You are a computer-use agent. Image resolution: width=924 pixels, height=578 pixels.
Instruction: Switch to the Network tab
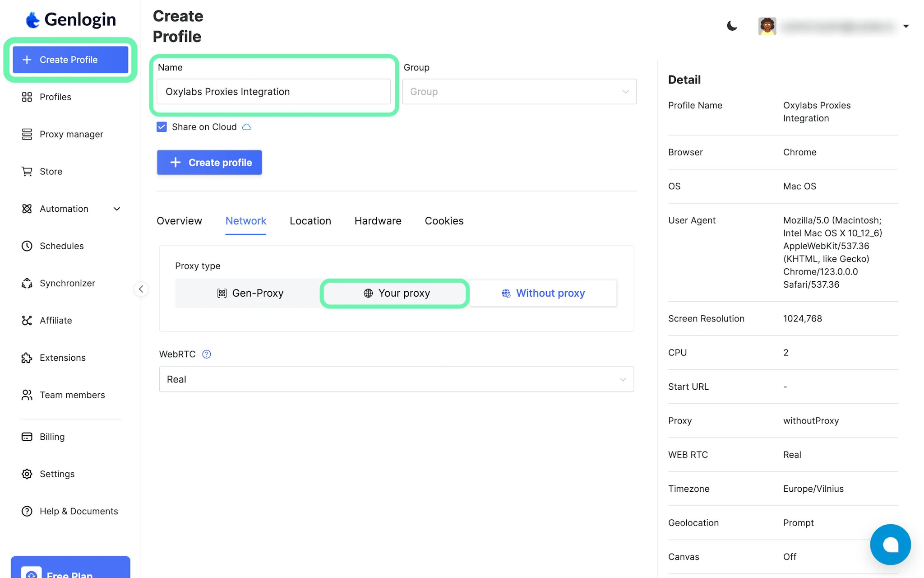click(x=246, y=221)
